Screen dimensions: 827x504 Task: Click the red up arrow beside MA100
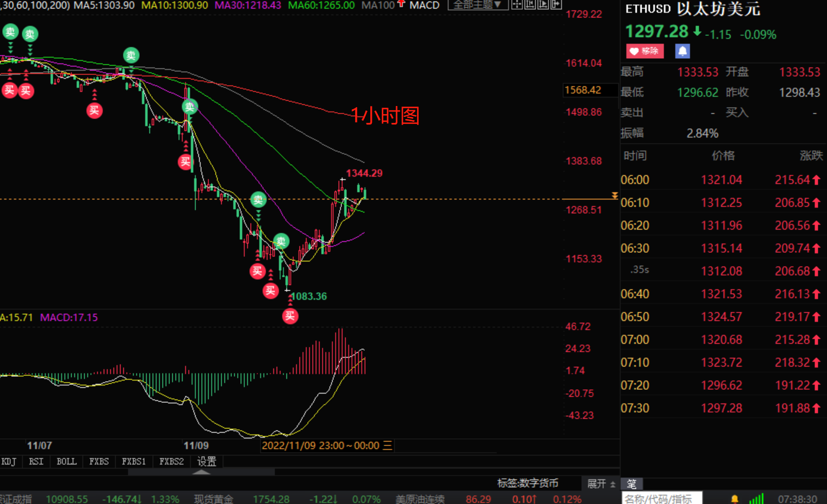point(401,3)
